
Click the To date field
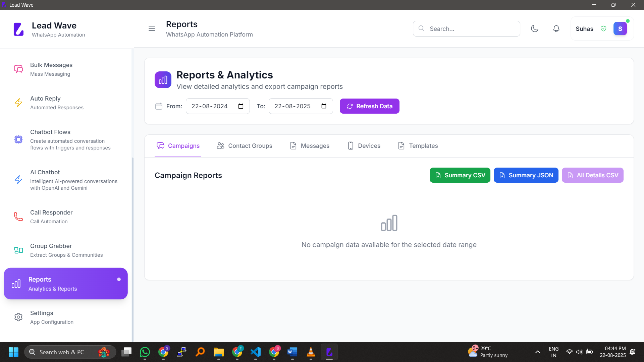301,106
